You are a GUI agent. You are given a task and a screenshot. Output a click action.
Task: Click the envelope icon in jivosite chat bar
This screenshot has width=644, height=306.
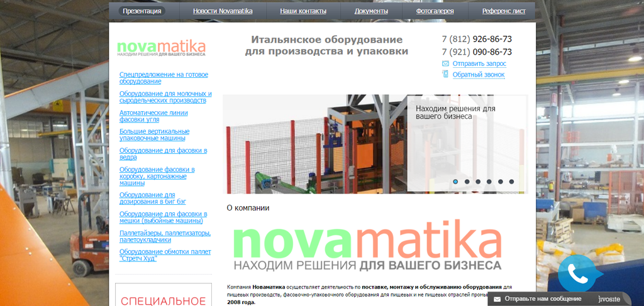[x=497, y=299]
